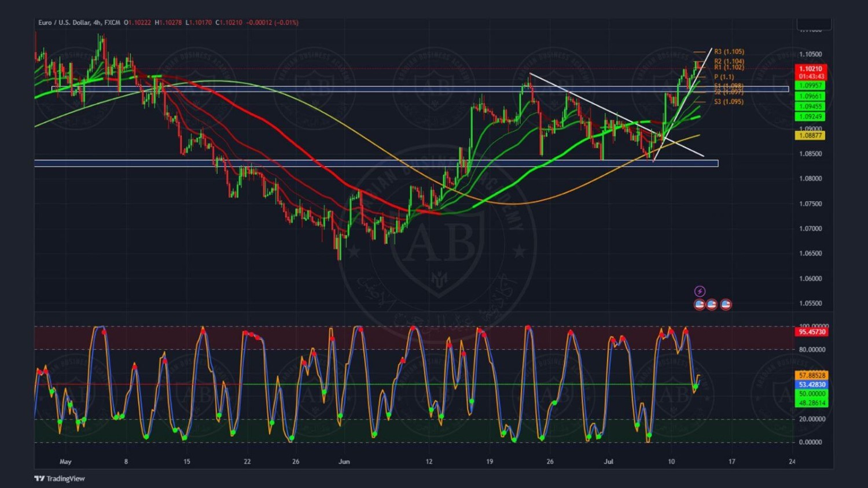Click the green price tag 1.09661
Screen dimensions: 868x488
coord(811,96)
